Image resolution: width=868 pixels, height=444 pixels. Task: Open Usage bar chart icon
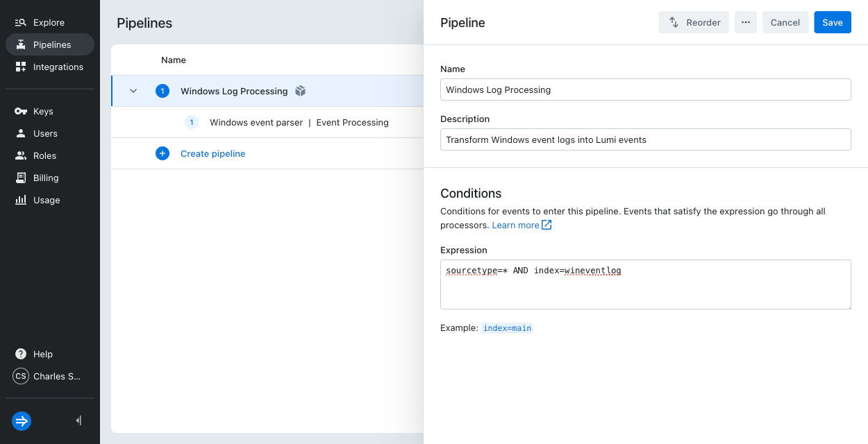(x=21, y=200)
